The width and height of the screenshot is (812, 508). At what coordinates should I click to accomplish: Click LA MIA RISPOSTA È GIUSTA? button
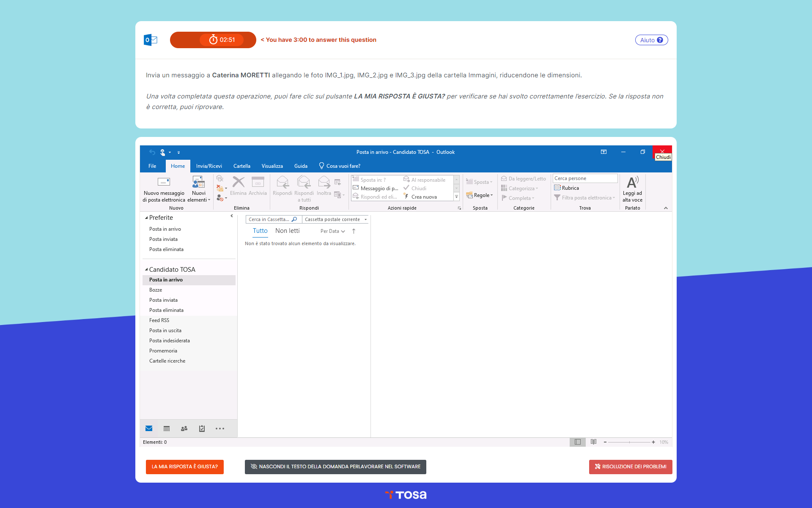pos(185,467)
